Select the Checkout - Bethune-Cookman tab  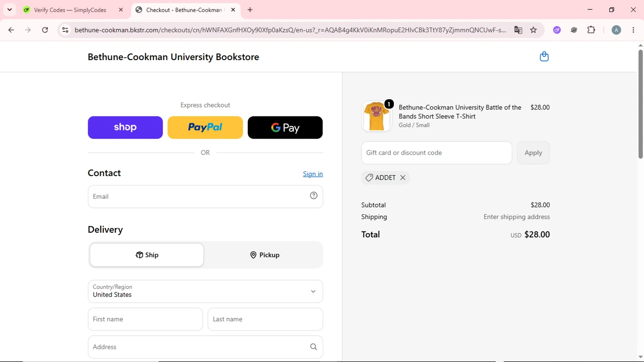(185, 10)
